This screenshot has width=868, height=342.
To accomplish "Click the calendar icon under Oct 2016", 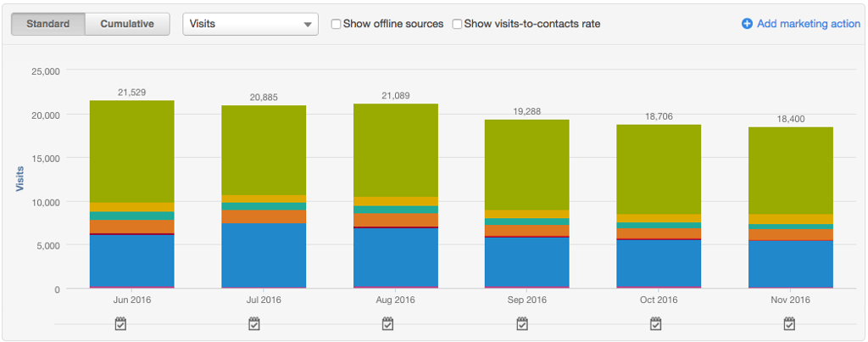I will coord(655,323).
